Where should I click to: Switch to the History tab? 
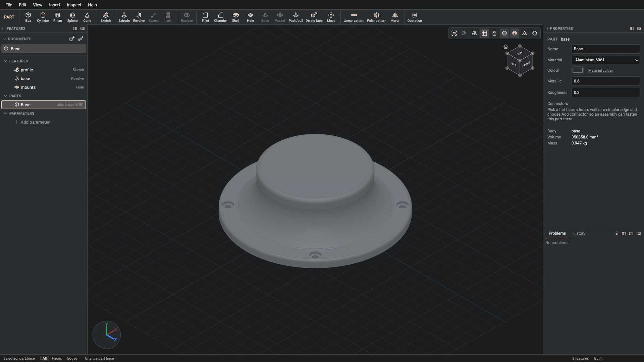click(x=579, y=233)
